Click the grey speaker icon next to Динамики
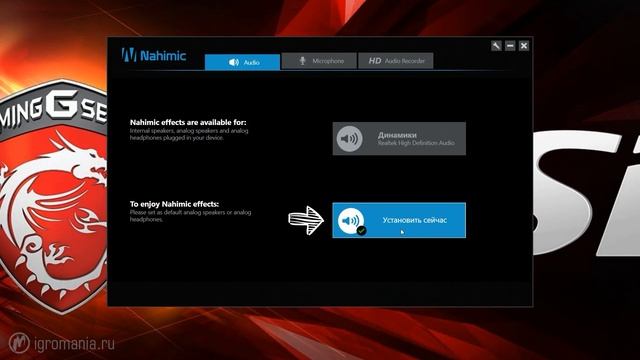 pyautogui.click(x=349, y=139)
